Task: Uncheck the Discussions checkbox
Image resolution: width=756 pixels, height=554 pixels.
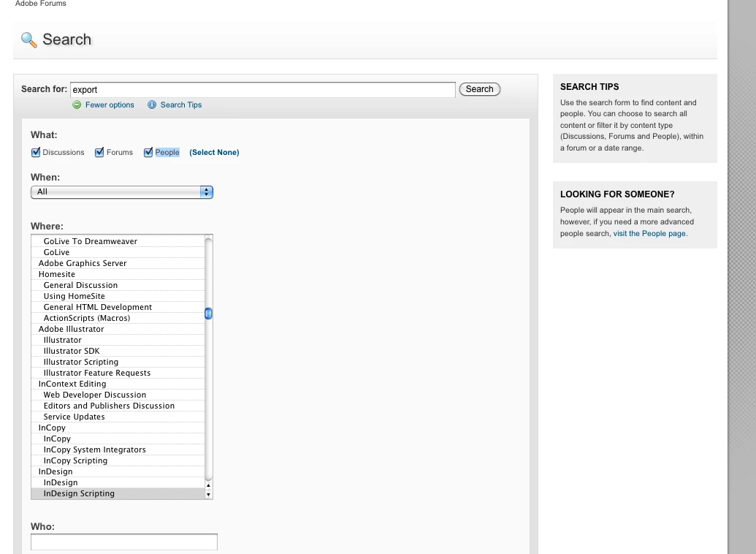Action: click(36, 153)
